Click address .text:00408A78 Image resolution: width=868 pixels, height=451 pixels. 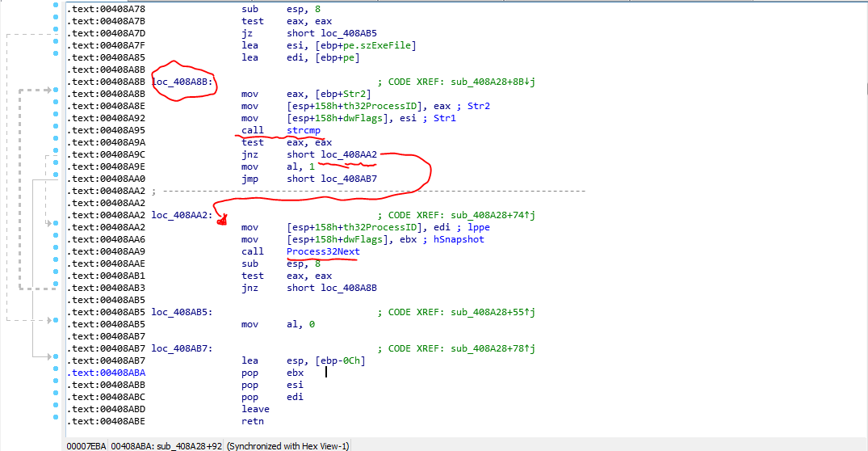pyautogui.click(x=106, y=9)
